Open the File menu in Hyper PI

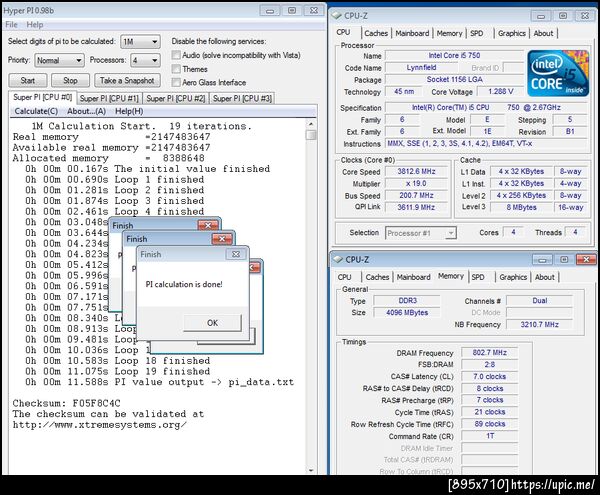(11, 24)
